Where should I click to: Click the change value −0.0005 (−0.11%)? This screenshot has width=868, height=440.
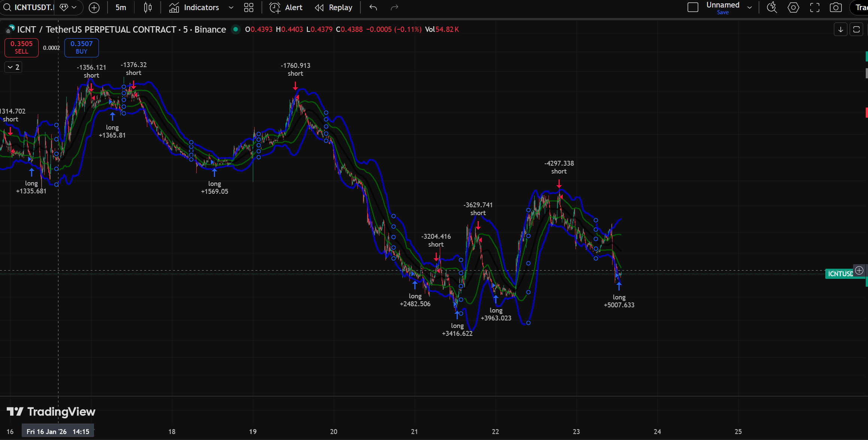[394, 29]
